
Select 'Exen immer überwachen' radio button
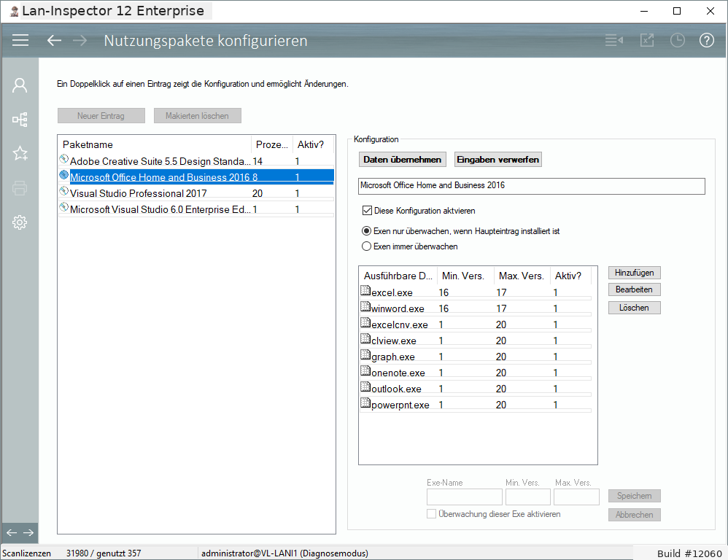tap(366, 246)
